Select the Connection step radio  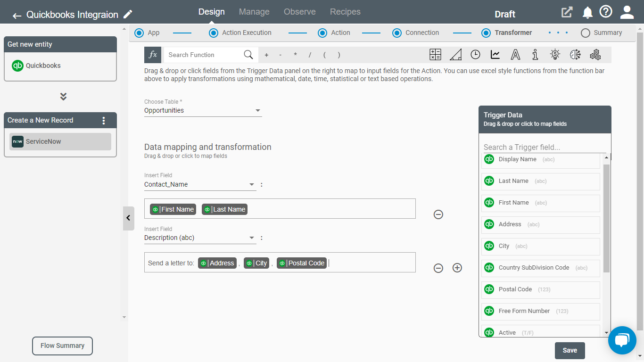[397, 33]
